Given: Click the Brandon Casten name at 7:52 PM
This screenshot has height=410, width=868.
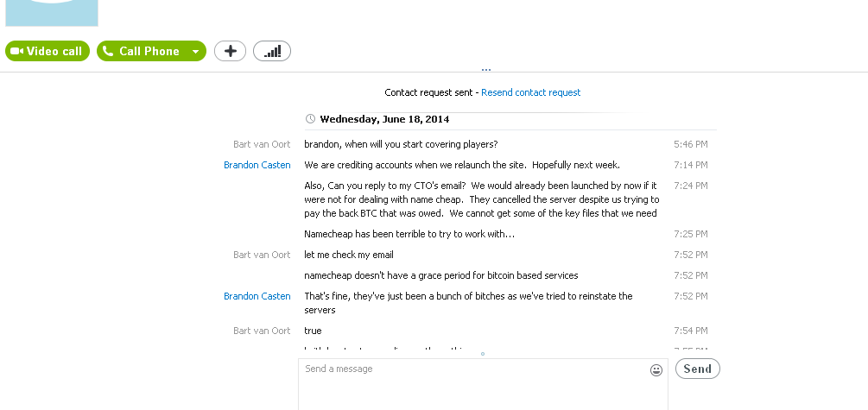Looking at the screenshot, I should (257, 296).
